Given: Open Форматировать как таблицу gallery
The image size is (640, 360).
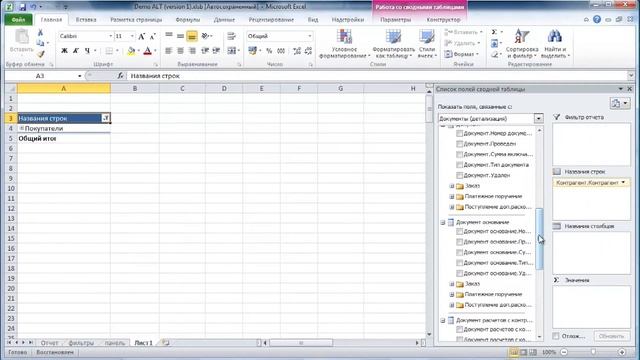Looking at the screenshot, I should click(393, 44).
